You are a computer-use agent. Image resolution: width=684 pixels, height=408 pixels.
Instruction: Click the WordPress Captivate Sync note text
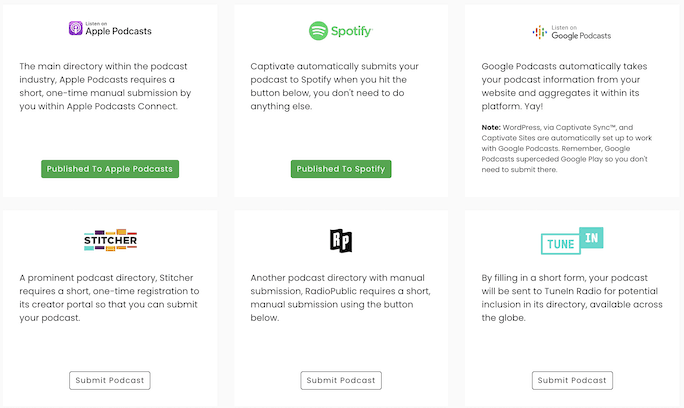567,148
